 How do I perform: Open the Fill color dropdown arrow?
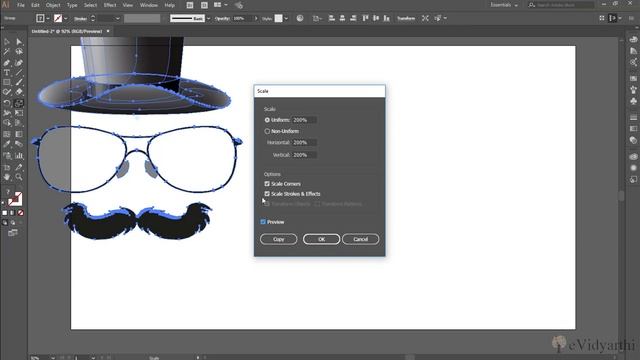pos(48,18)
